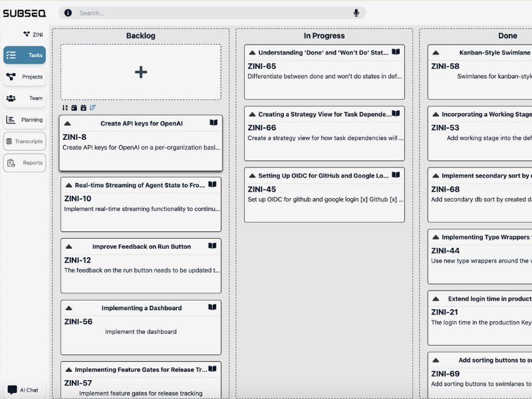Click 'Differentiate between done and won't do' description
This screenshot has width=532, height=399.
click(325, 76)
